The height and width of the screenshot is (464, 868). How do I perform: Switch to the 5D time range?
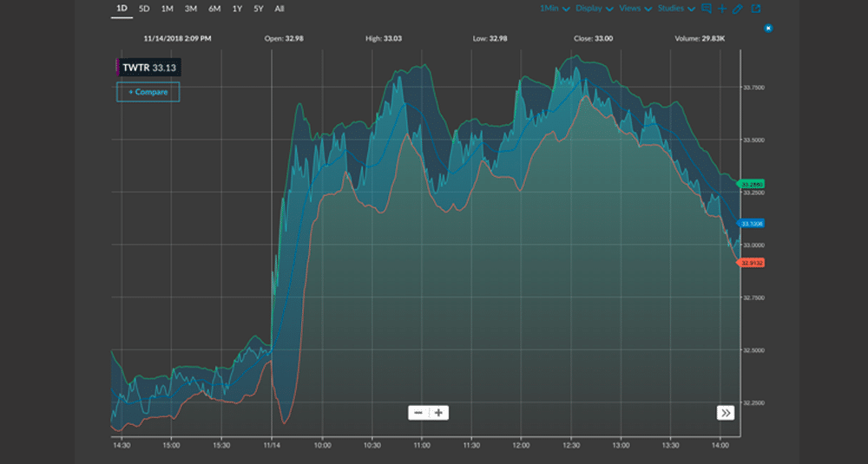(x=144, y=9)
